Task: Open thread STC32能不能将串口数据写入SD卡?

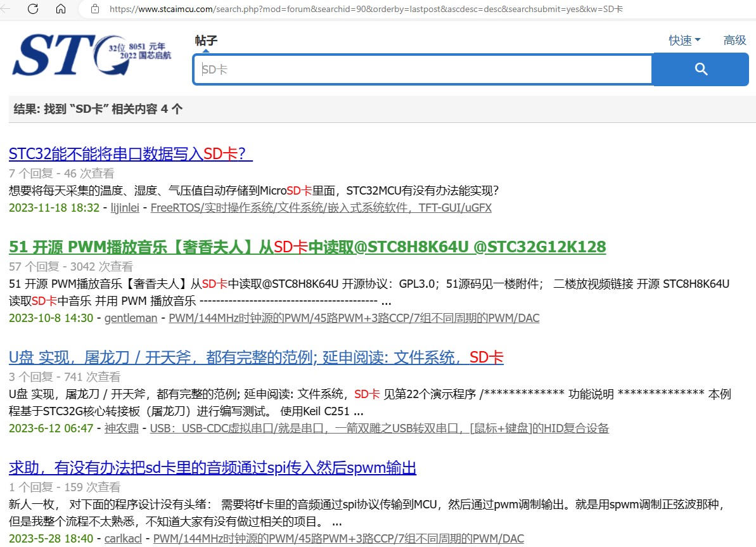Action: 131,154
